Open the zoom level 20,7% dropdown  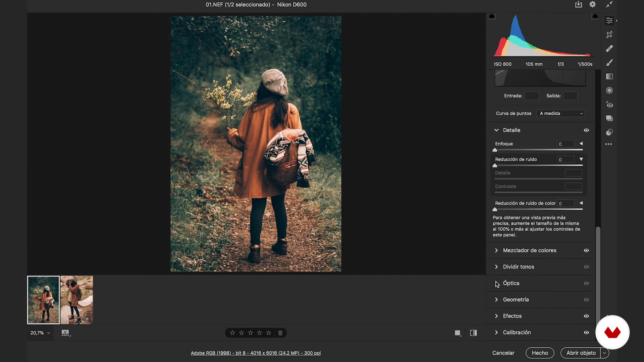point(40,333)
